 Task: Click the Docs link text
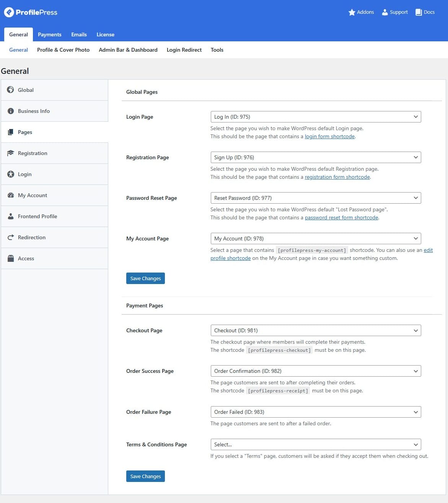(429, 12)
